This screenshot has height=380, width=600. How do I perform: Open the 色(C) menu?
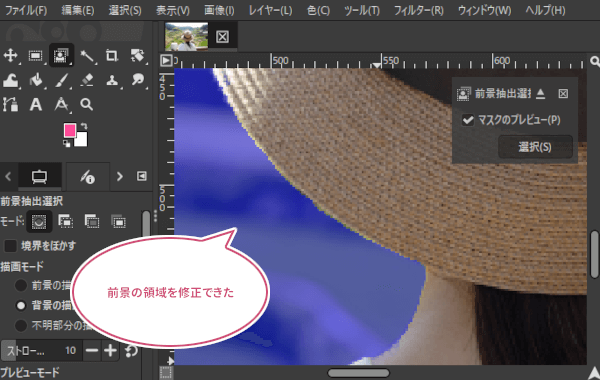[318, 10]
